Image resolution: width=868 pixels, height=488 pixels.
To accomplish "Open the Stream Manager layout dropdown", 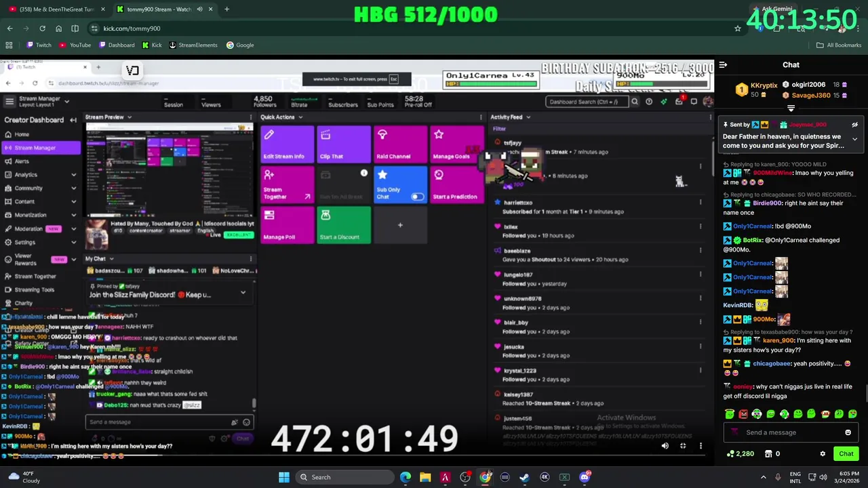I will click(66, 102).
